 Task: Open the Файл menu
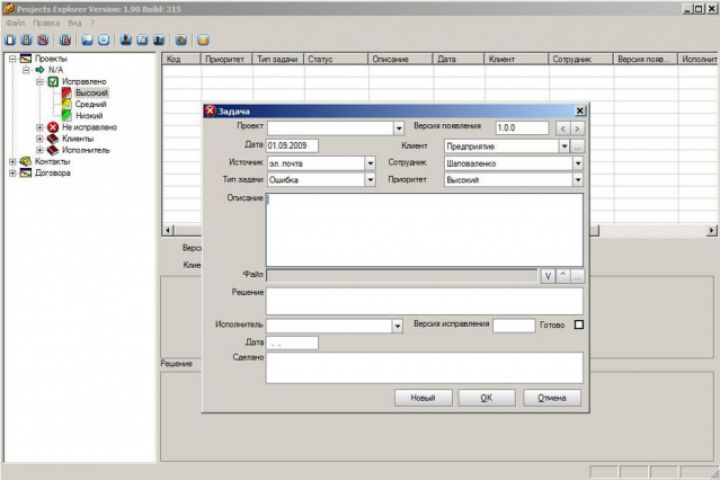tap(16, 23)
